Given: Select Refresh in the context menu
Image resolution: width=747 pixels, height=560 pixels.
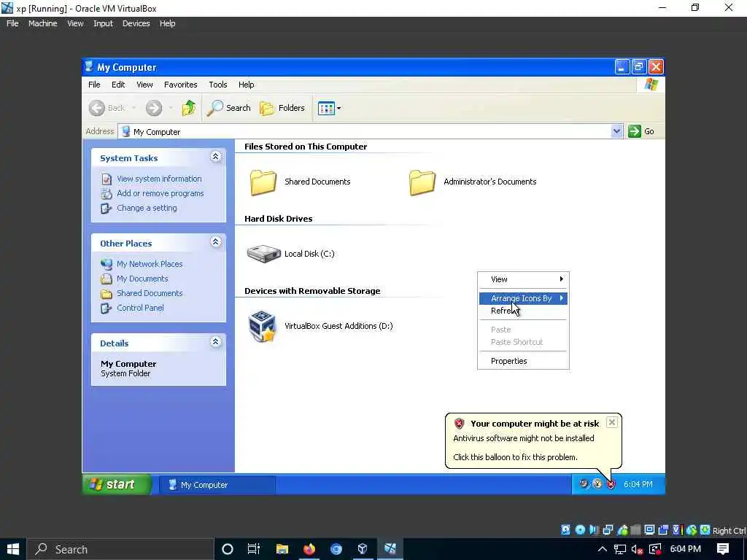Looking at the screenshot, I should point(523,311).
